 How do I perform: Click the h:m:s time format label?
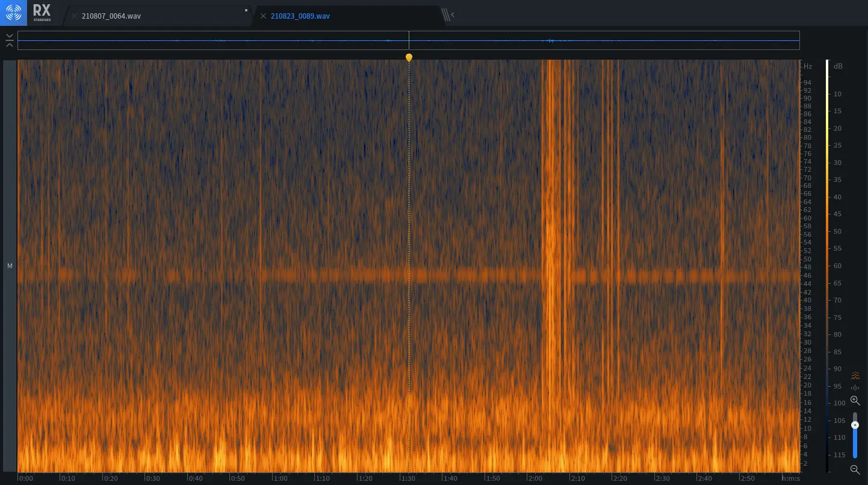[x=791, y=478]
